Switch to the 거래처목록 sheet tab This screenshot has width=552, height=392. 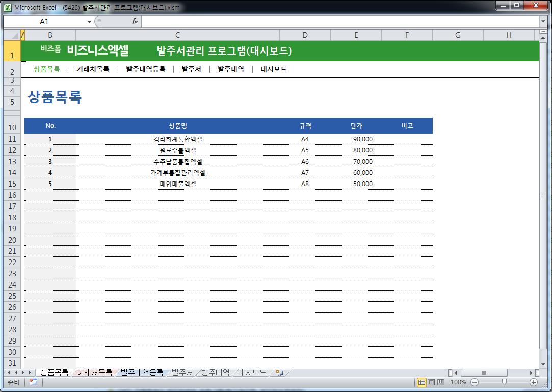tap(94, 372)
